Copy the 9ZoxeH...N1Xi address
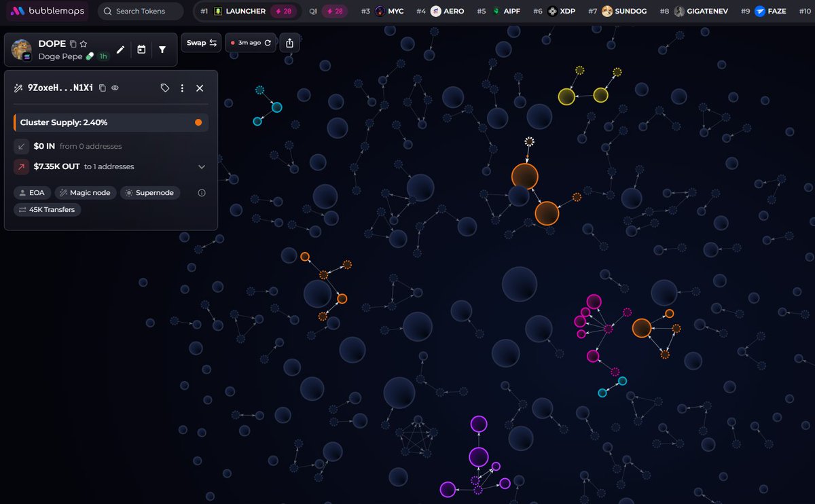Image resolution: width=815 pixels, height=504 pixels. [103, 88]
